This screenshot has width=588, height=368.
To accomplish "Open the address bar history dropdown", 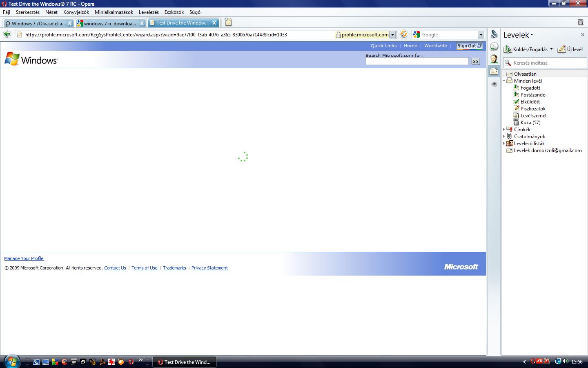I will pos(392,35).
